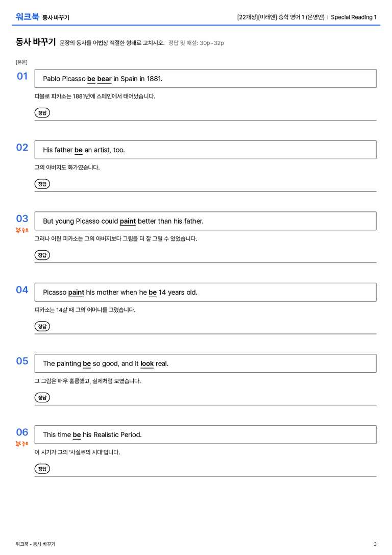Screen dimensions: 392x555
Task: Click the 정답 badge under question 05
Action: pyautogui.click(x=42, y=397)
